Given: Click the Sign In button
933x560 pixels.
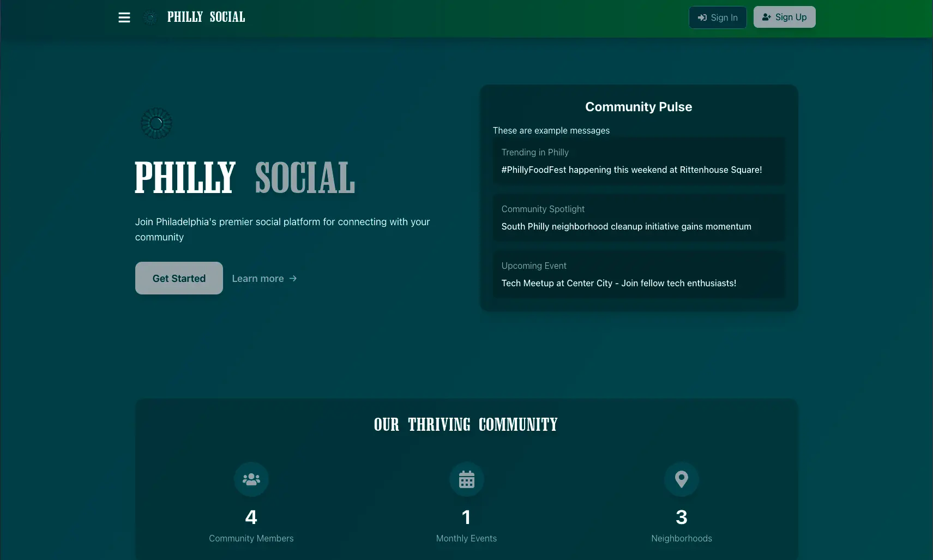Looking at the screenshot, I should (x=718, y=17).
